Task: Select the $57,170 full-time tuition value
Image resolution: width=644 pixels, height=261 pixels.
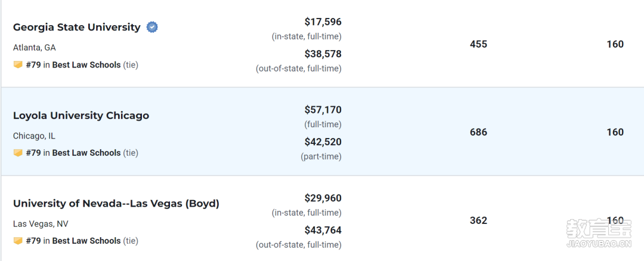Action: 323,110
